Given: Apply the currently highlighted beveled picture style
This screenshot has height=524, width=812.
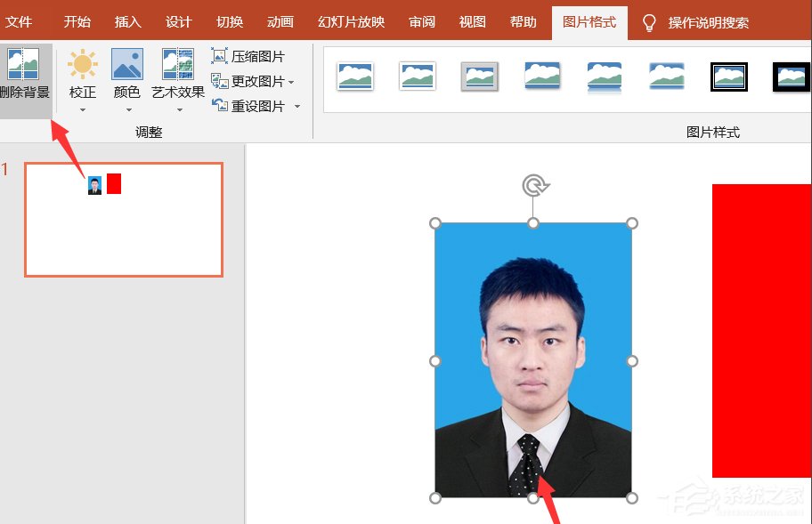Looking at the screenshot, I should [x=480, y=77].
